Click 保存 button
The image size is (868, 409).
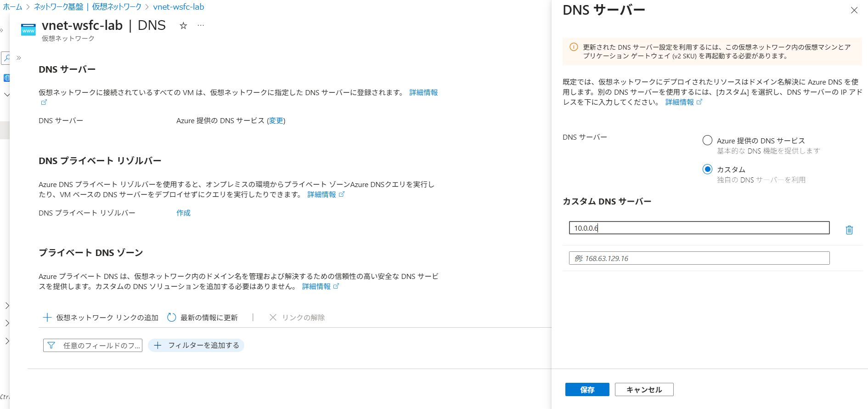[587, 390]
